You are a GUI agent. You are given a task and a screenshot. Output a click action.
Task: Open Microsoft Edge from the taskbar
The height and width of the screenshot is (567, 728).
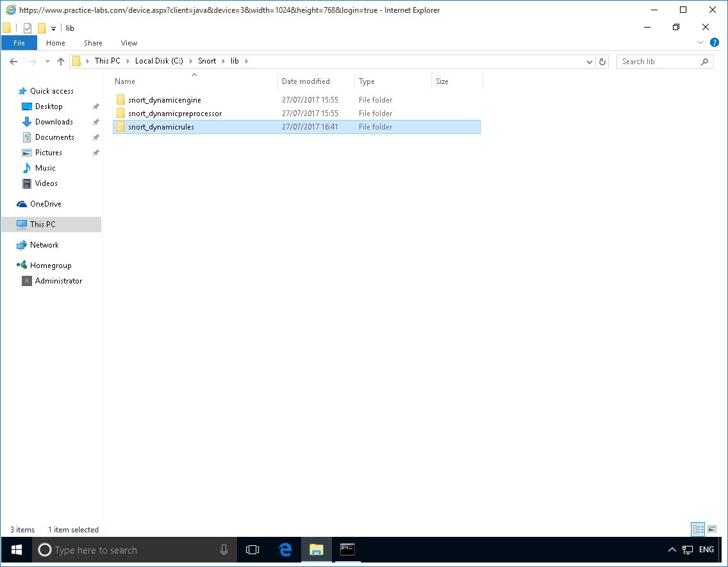[x=285, y=550]
